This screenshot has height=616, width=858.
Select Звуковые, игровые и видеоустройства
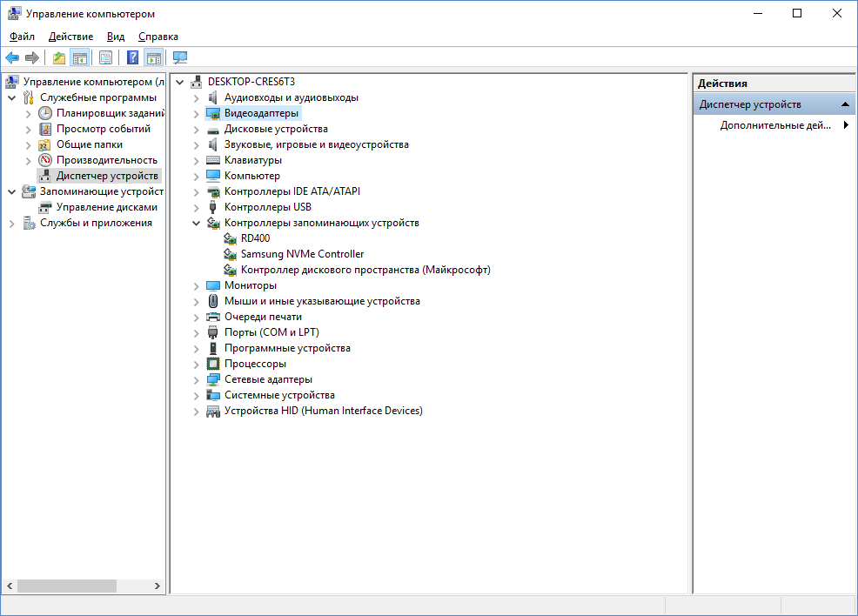click(316, 144)
